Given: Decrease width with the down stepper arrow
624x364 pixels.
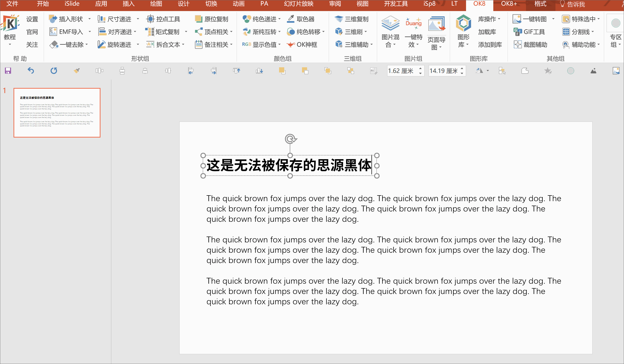Looking at the screenshot, I should pyautogui.click(x=462, y=73).
